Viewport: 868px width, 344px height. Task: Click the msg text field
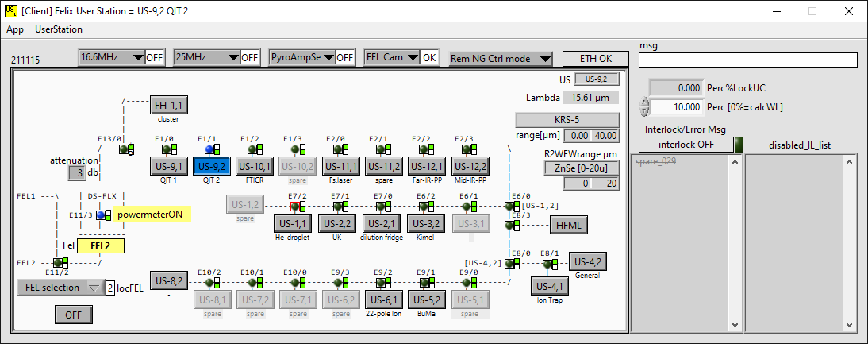pyautogui.click(x=748, y=60)
